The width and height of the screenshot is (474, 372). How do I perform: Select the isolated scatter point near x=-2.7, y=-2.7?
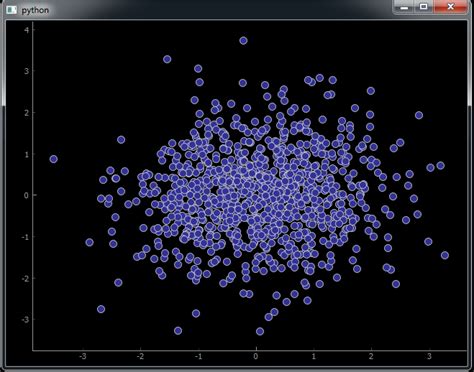[101, 309]
